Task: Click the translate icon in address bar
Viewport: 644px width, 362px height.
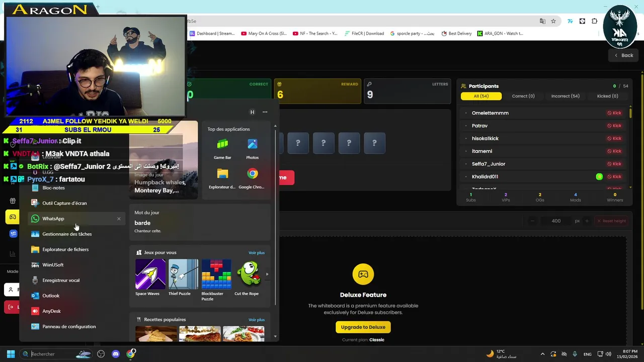Action: [x=542, y=21]
